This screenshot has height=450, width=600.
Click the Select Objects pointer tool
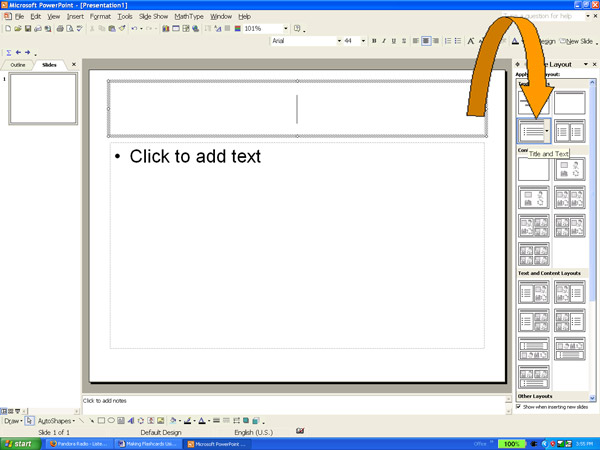29,421
